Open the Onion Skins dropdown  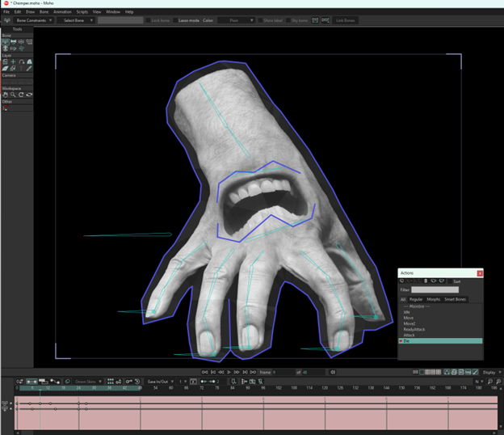[88, 382]
